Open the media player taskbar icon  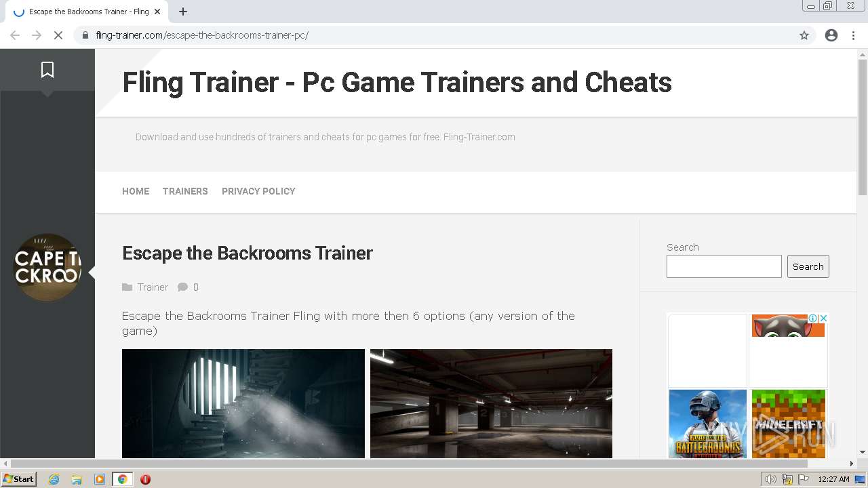click(x=100, y=479)
